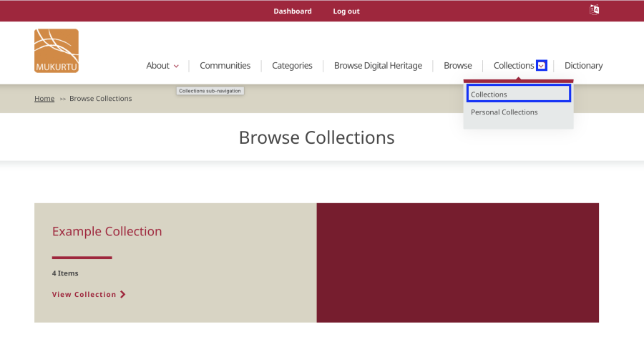
Task: Open the language switcher icon
Action: 594,10
